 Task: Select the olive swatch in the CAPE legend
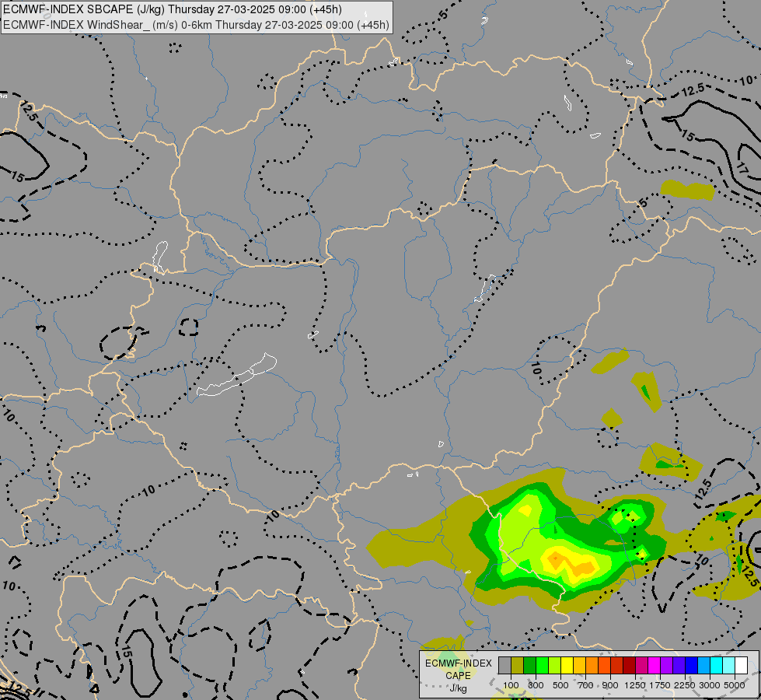[x=517, y=666]
